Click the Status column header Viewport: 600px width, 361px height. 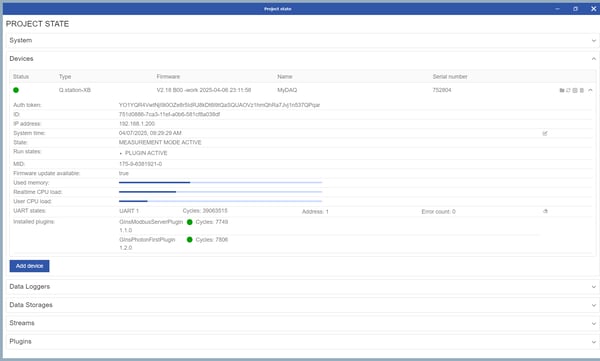[x=21, y=77]
